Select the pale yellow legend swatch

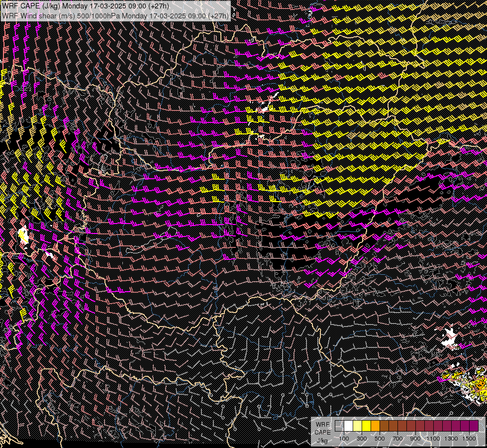coord(358,426)
